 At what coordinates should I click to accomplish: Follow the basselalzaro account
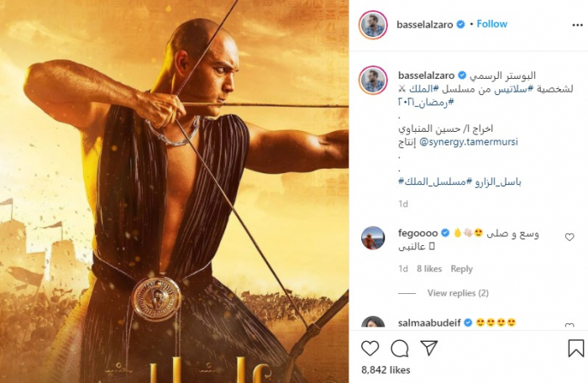491,24
